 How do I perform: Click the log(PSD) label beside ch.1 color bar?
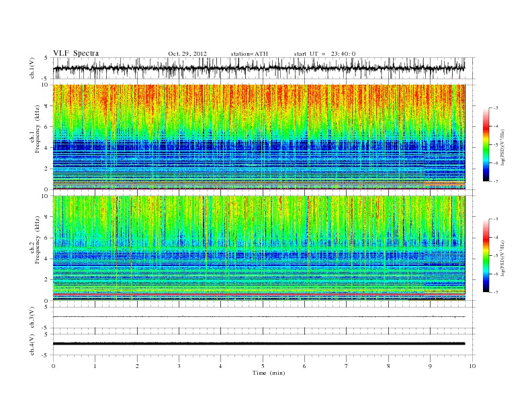click(502, 147)
